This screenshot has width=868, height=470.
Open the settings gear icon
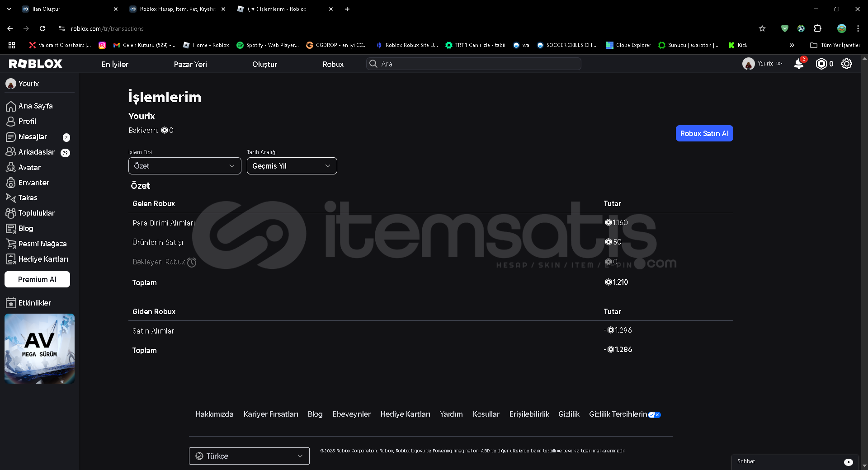click(x=847, y=64)
